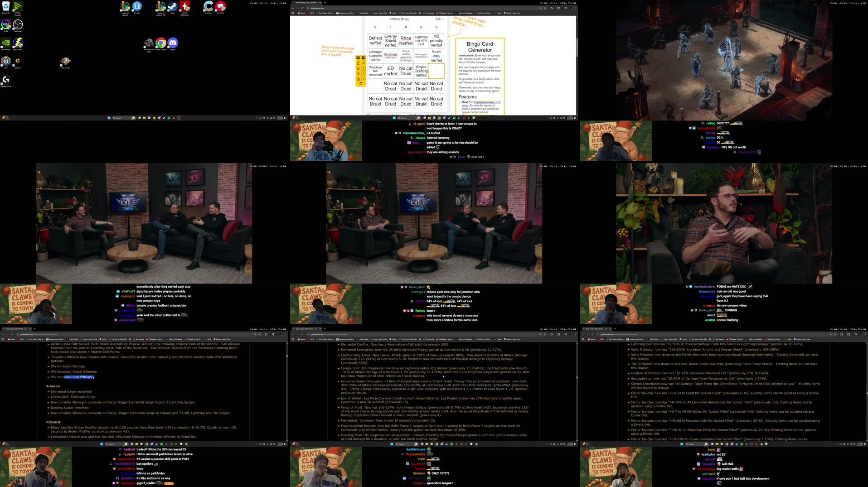Open the 5x5 card size dropdown

(439, 19)
